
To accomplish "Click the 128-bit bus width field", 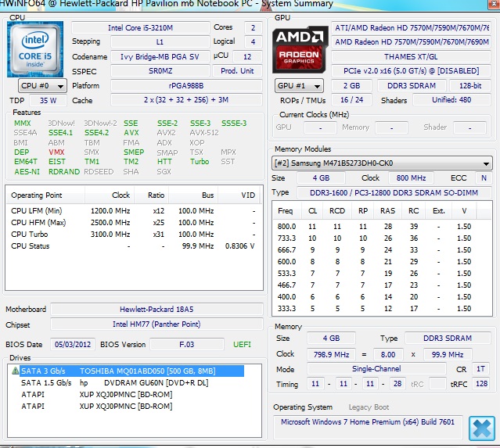I will click(x=470, y=86).
